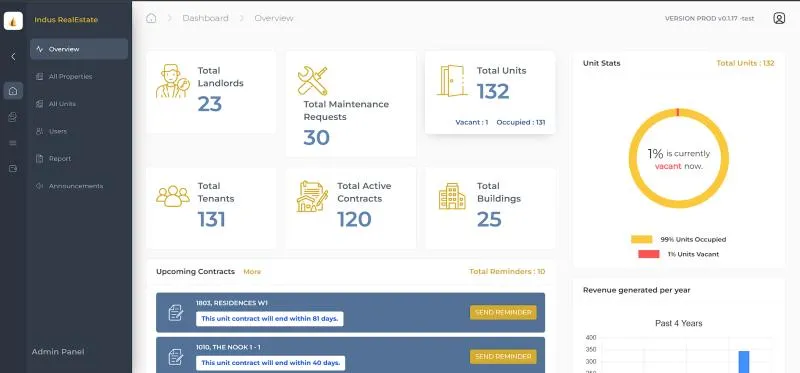
Task: Open the user profile icon
Action: click(779, 18)
